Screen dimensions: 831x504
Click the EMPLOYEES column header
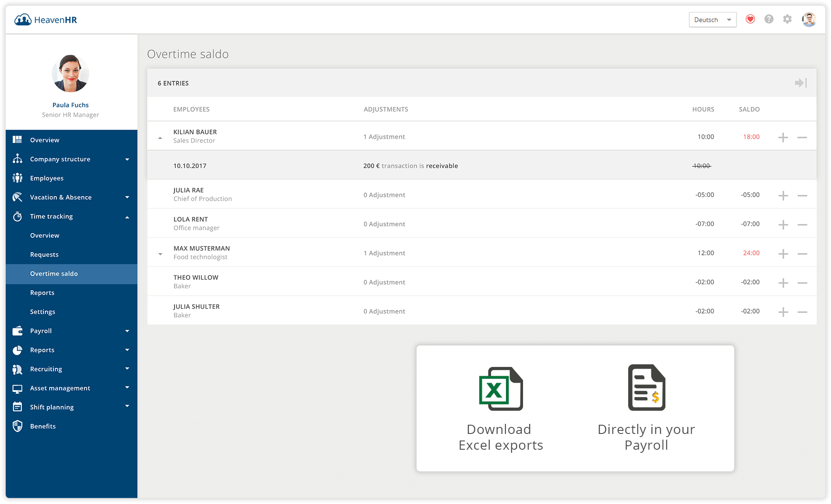(x=191, y=109)
